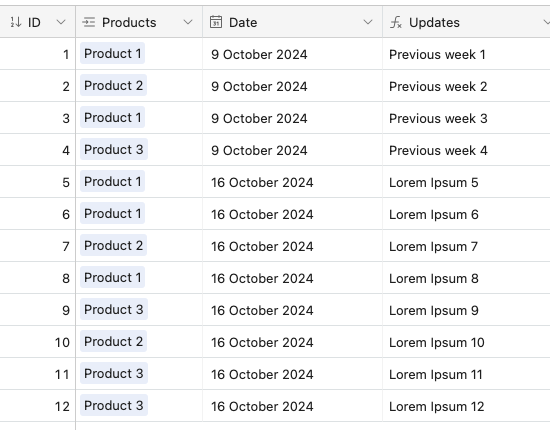Open the Date column dropdown chevron
The image size is (550, 430).
pos(368,22)
